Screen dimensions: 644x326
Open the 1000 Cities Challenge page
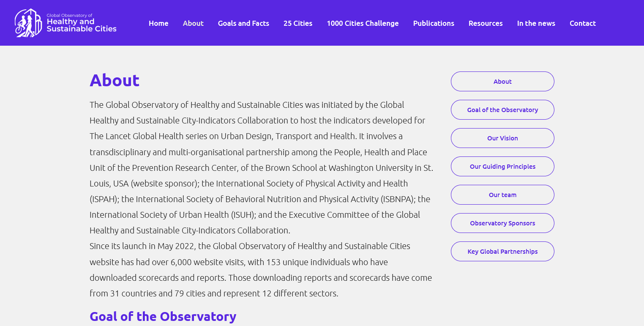coord(363,23)
